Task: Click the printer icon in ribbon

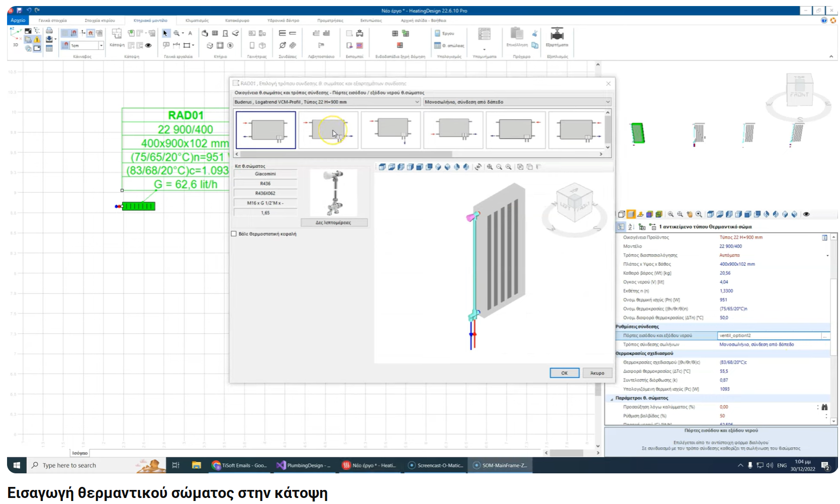Action: [x=49, y=31]
